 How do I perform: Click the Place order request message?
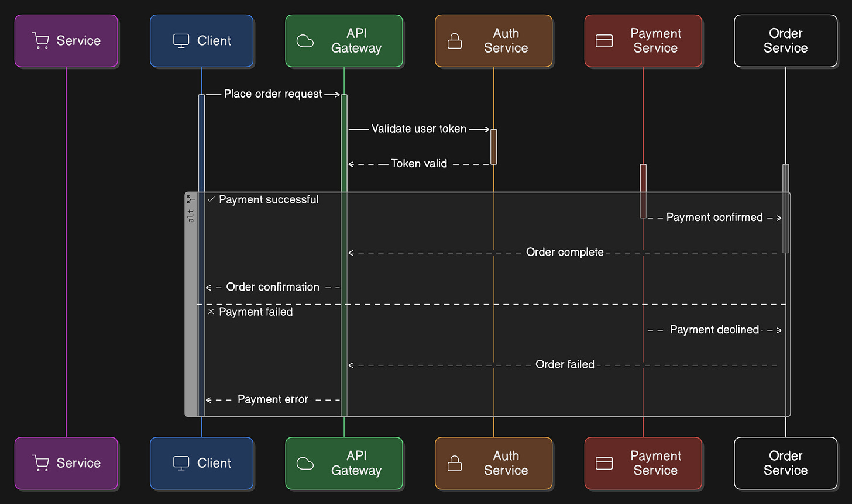pyautogui.click(x=273, y=94)
